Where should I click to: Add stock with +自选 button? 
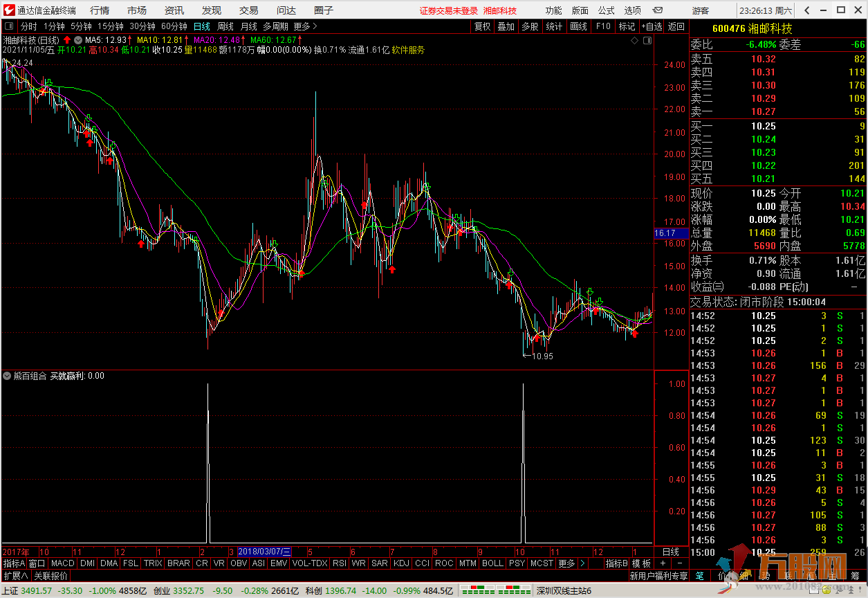coord(652,26)
